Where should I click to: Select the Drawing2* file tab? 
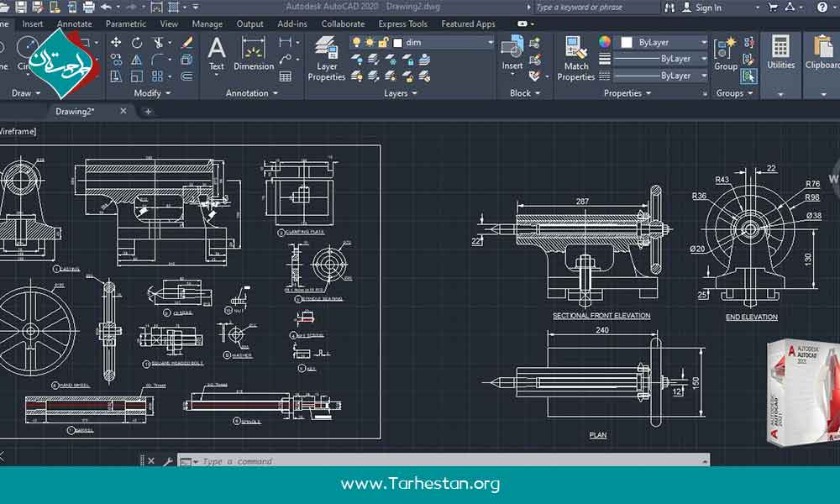pyautogui.click(x=75, y=112)
